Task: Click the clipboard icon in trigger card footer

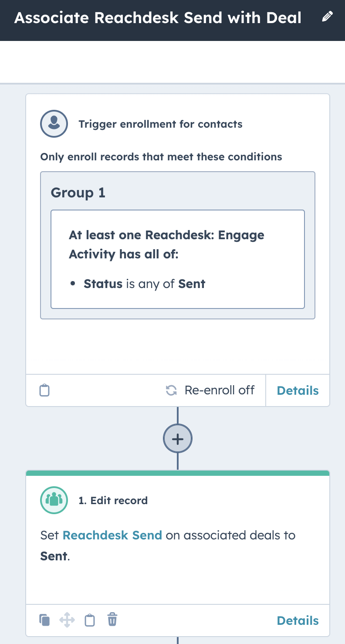Action: pyautogui.click(x=44, y=390)
